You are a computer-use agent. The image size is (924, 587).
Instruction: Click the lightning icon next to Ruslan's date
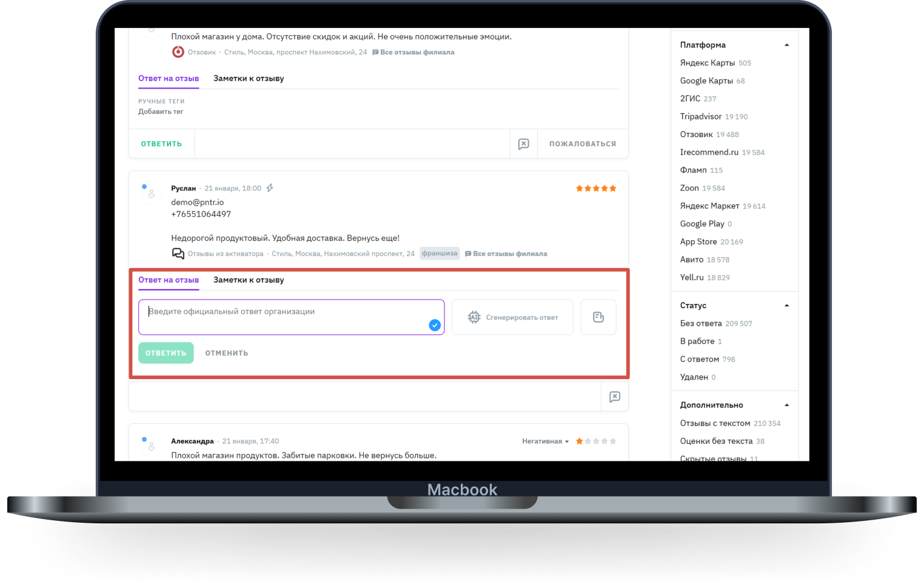click(270, 188)
